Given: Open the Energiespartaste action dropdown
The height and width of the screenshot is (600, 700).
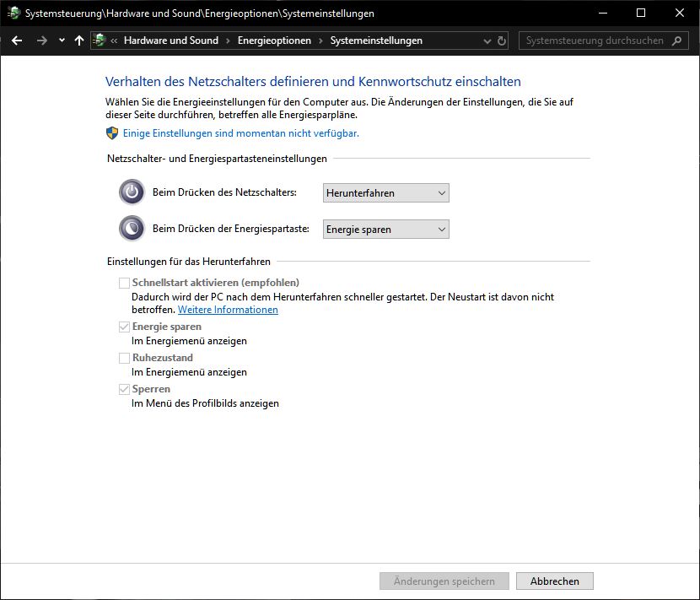Looking at the screenshot, I should coord(385,230).
